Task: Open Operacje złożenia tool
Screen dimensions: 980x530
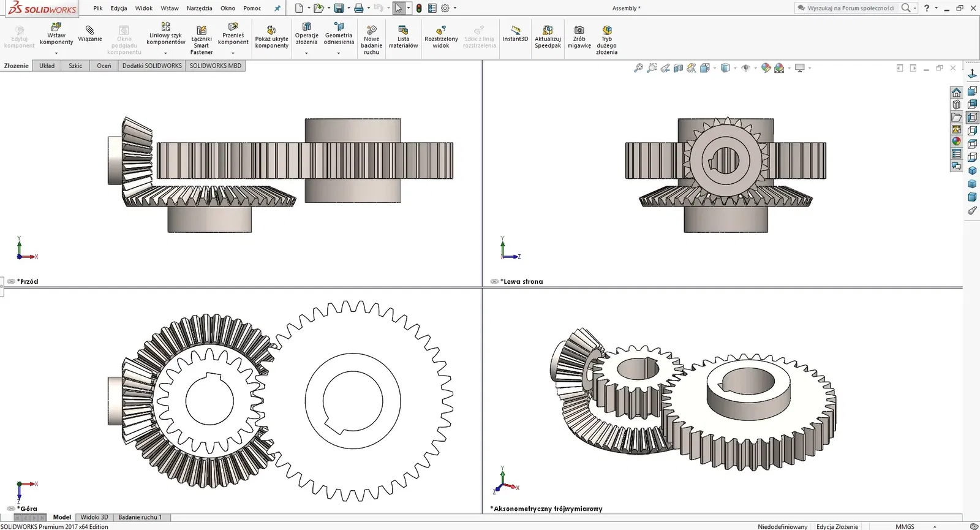Action: tap(306, 34)
